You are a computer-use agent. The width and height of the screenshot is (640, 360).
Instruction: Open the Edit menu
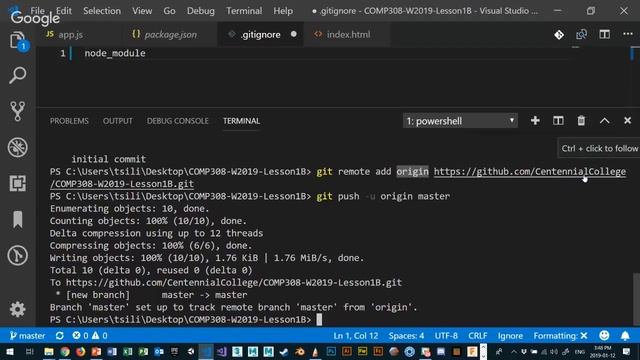click(x=64, y=11)
